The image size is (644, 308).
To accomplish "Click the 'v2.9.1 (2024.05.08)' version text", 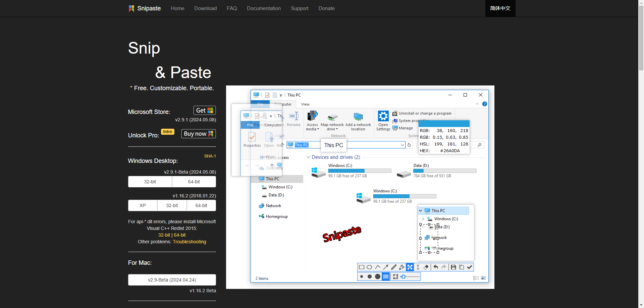I will click(196, 120).
